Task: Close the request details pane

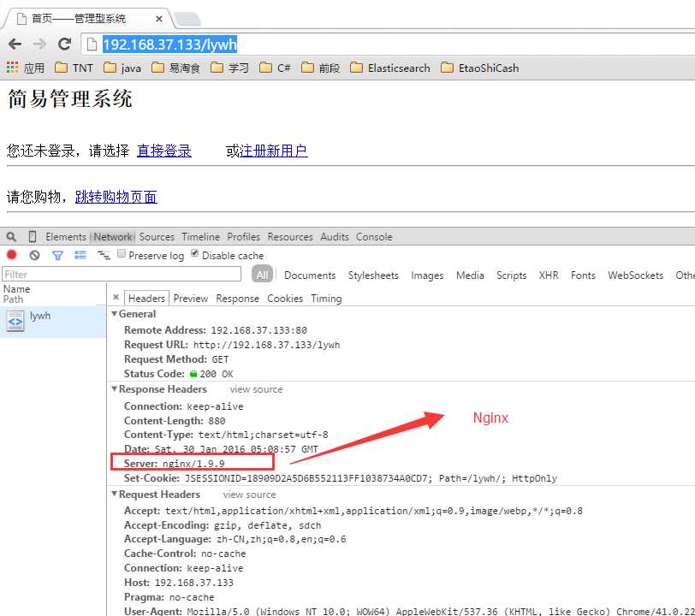Action: [x=116, y=298]
